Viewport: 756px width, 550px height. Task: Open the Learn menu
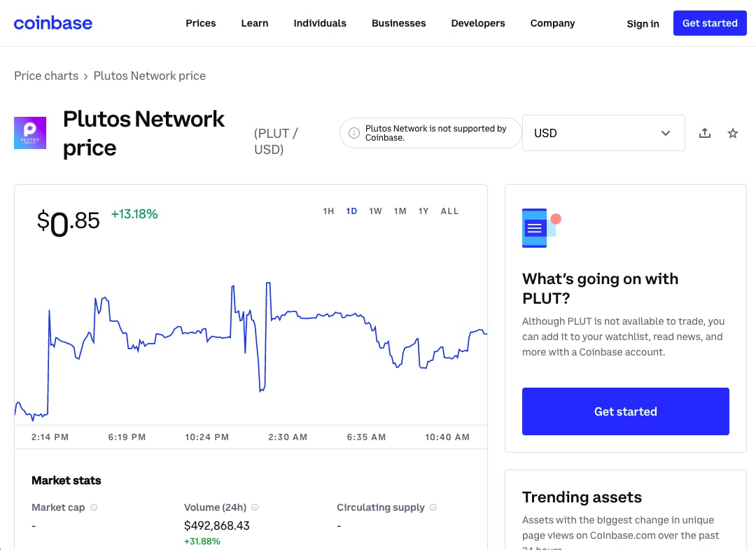255,23
